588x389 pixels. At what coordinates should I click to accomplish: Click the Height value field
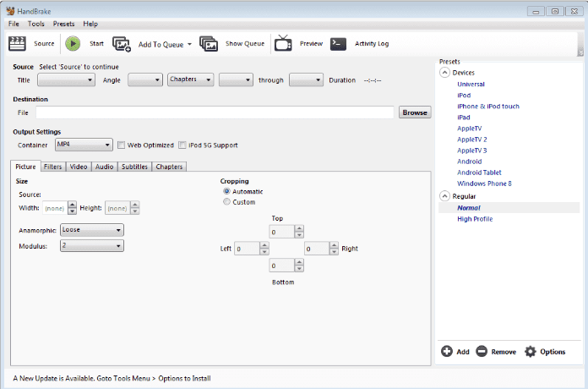117,208
